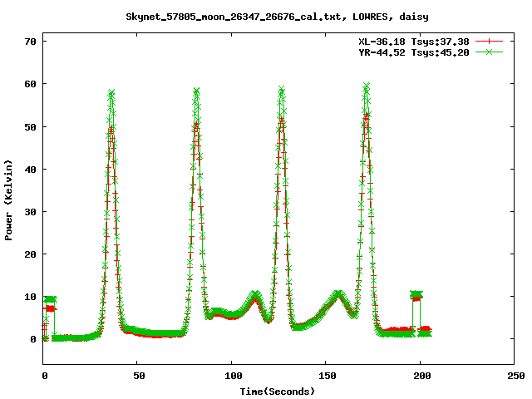Click the x-axis tick label "200"
Image resolution: width=532 pixels, height=399 pixels.
422,376
